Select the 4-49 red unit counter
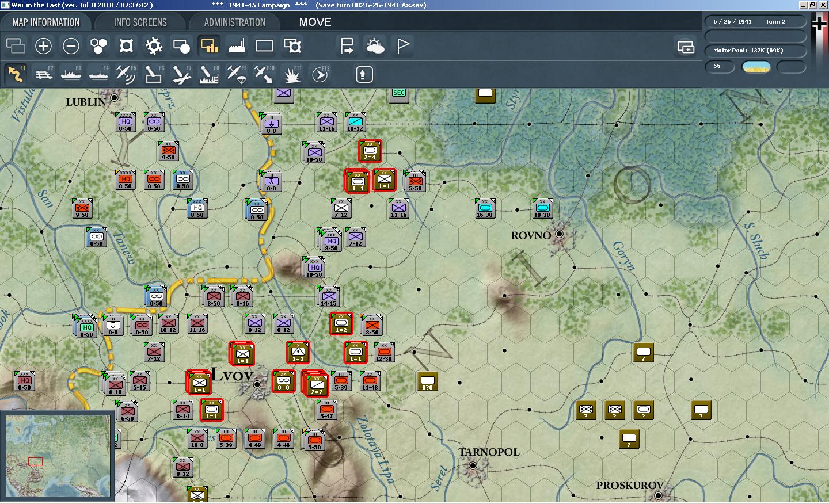This screenshot has width=829, height=504. click(x=254, y=438)
